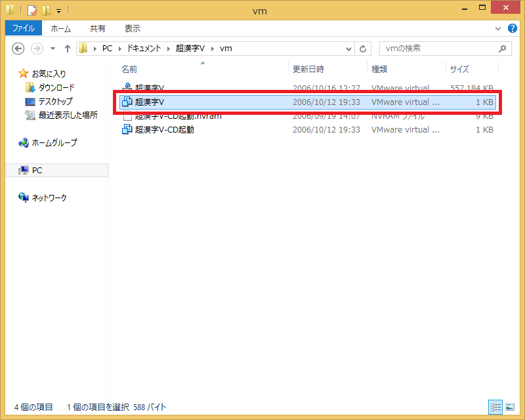Click ドキュメント in the address breadcrumb
The width and height of the screenshot is (525, 420).
pos(144,49)
